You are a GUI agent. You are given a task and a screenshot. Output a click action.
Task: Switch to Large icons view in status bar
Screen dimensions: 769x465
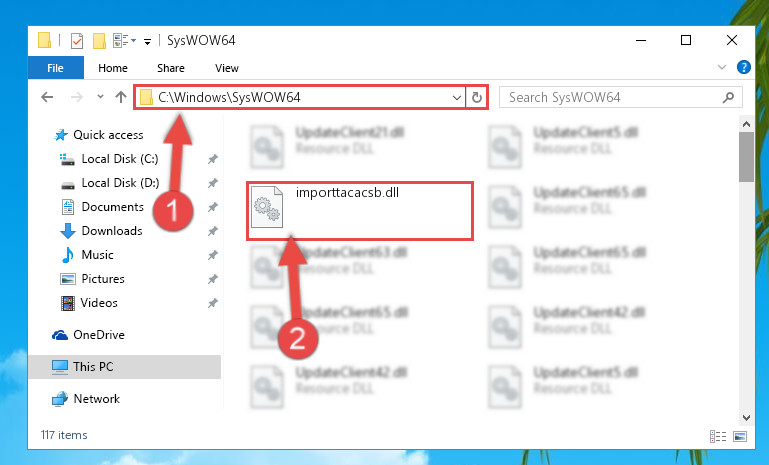740,436
